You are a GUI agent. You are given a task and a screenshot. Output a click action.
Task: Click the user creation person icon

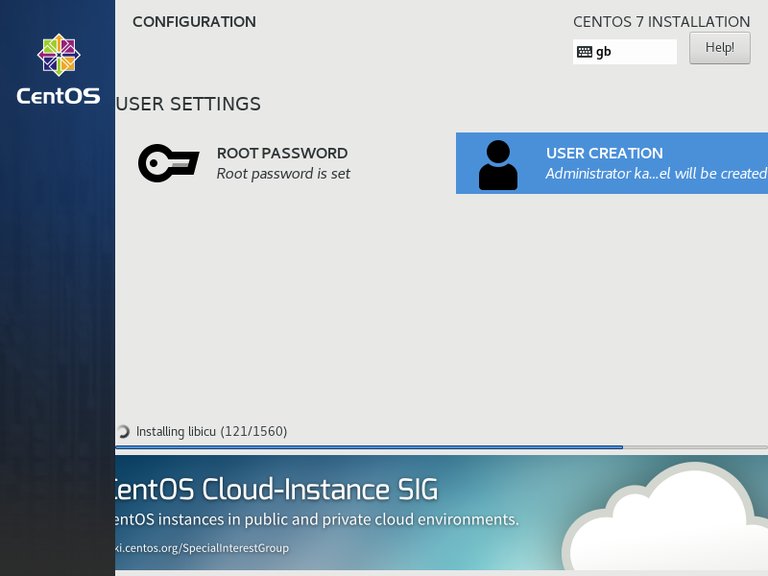point(498,165)
